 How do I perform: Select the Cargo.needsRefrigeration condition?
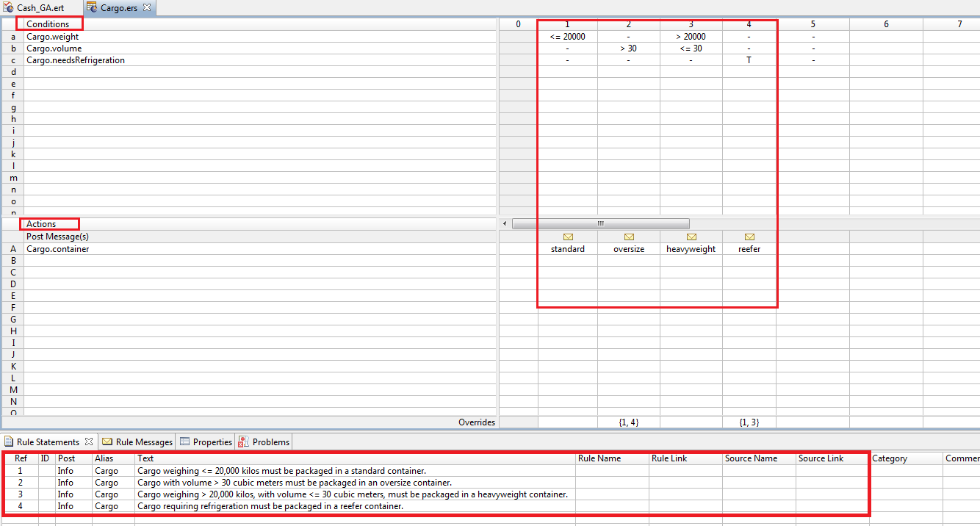coord(261,60)
